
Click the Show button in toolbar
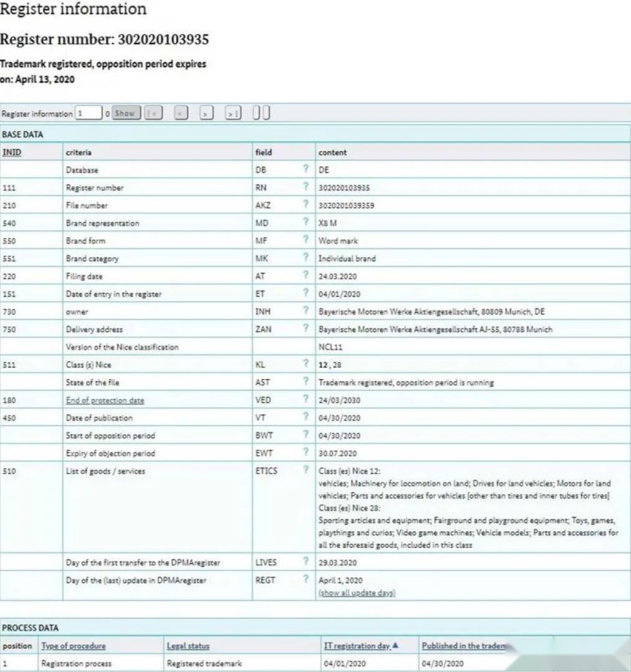[126, 113]
